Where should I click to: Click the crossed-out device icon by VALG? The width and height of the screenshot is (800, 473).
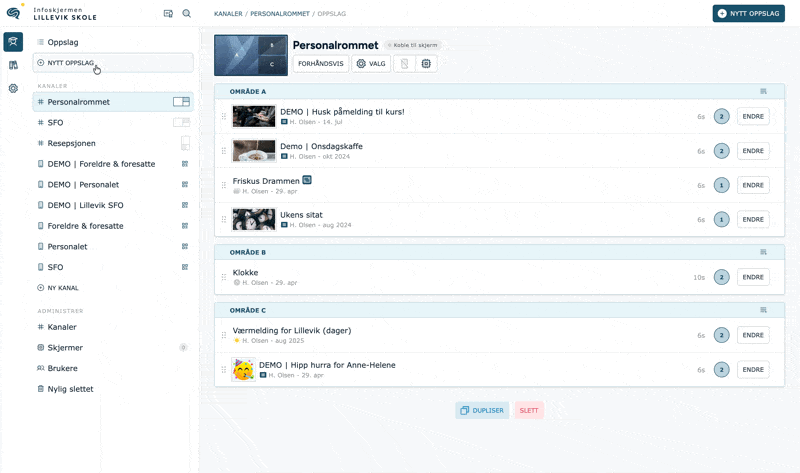[404, 64]
